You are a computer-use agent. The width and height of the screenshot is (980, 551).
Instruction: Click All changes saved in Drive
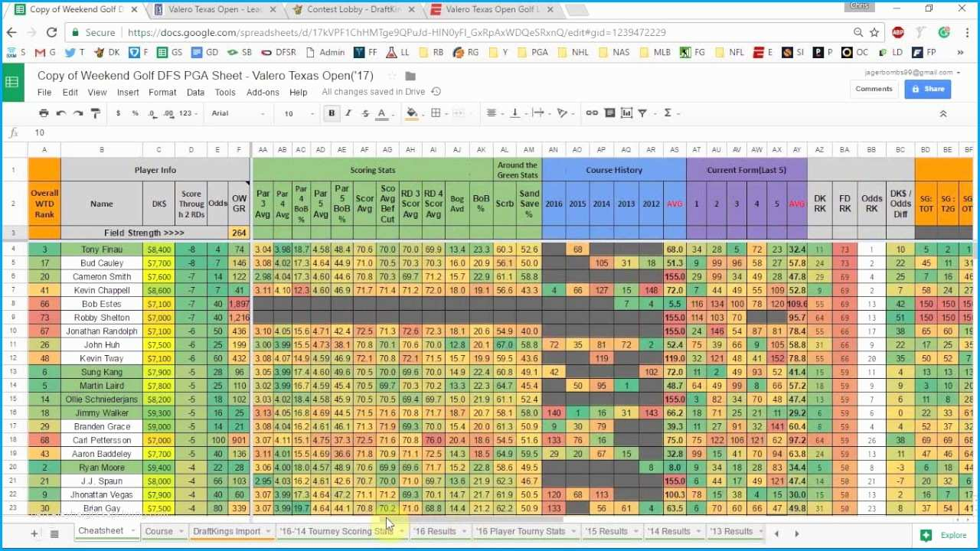[373, 92]
